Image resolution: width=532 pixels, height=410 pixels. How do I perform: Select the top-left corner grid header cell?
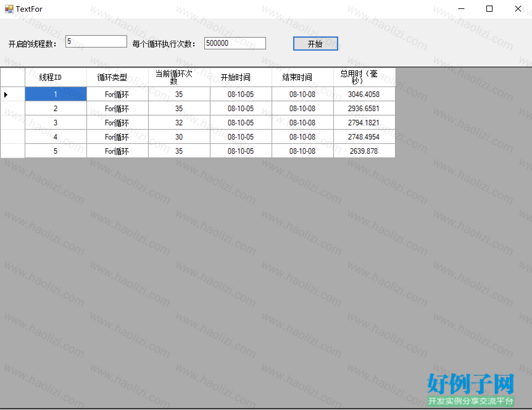(13, 77)
